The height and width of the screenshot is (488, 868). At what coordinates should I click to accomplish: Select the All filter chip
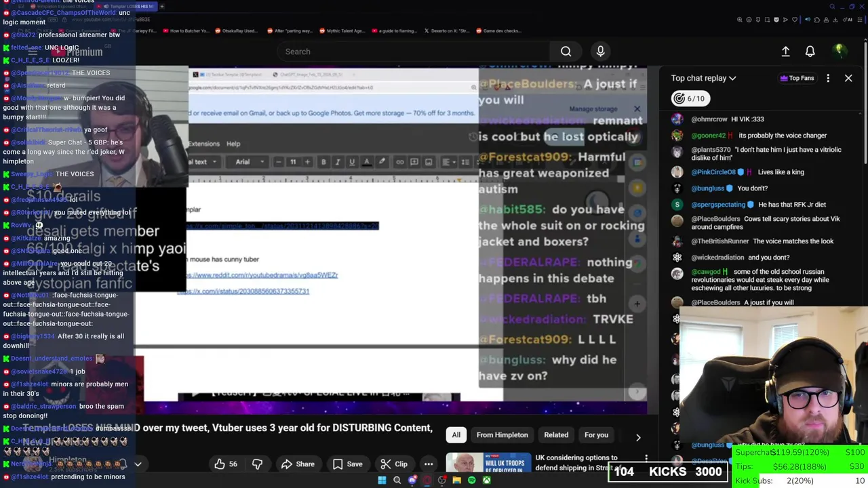coord(456,435)
